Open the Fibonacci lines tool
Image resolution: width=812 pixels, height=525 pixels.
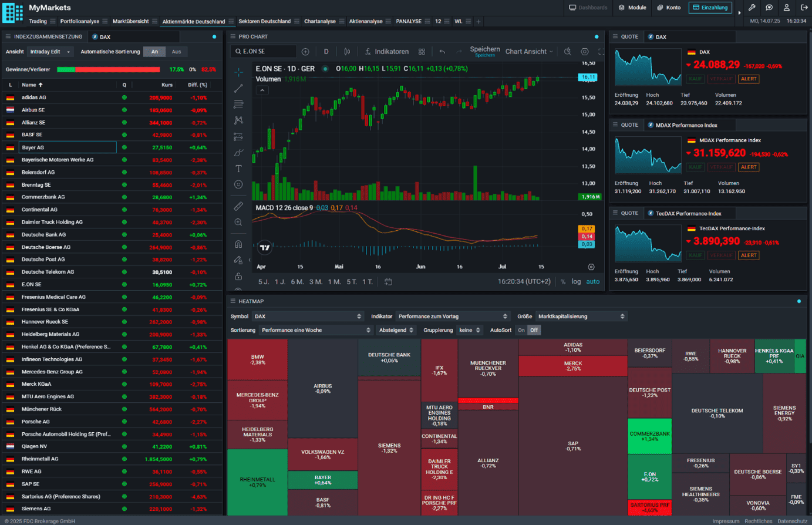coord(238,105)
